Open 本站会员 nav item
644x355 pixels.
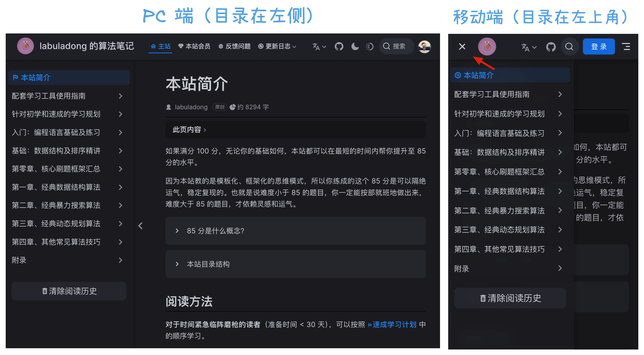click(x=194, y=47)
